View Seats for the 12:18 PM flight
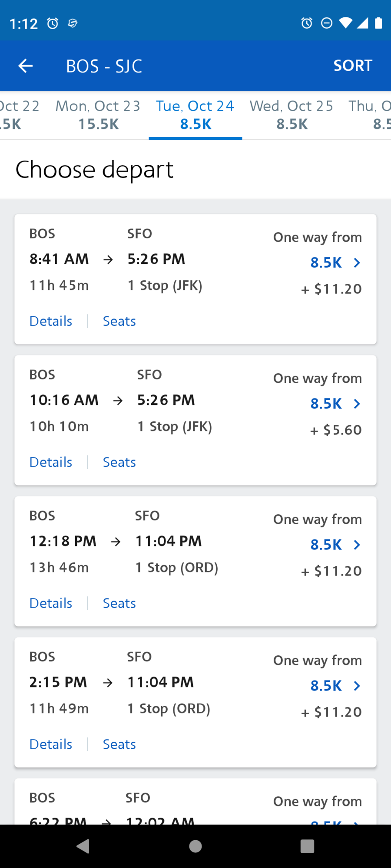Screen dimensions: 391x868 [119, 603]
